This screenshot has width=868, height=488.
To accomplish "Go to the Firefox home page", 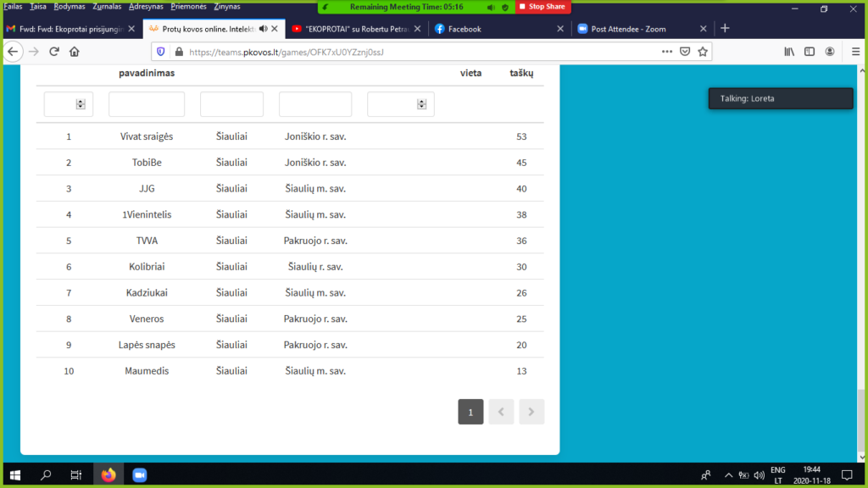I will 75,52.
